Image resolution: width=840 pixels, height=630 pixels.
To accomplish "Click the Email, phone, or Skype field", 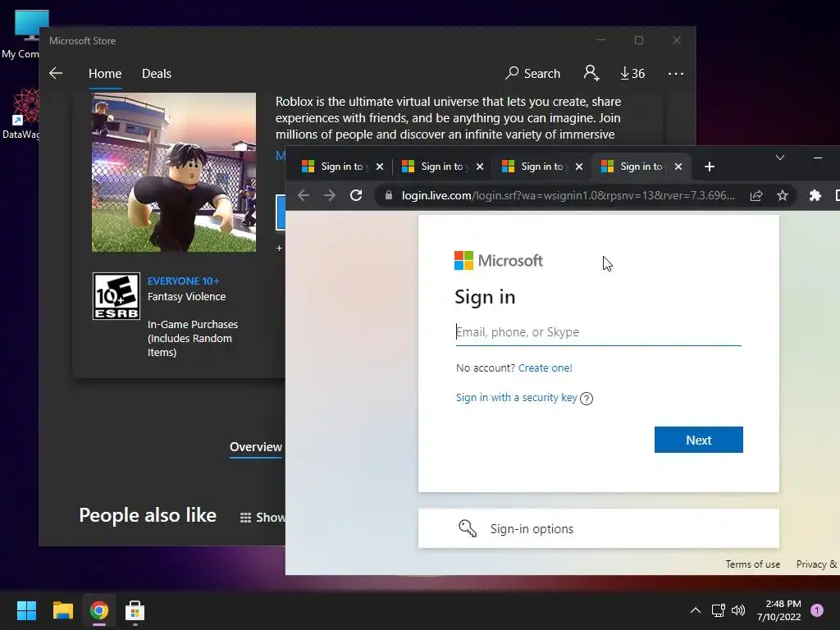I will (x=598, y=332).
